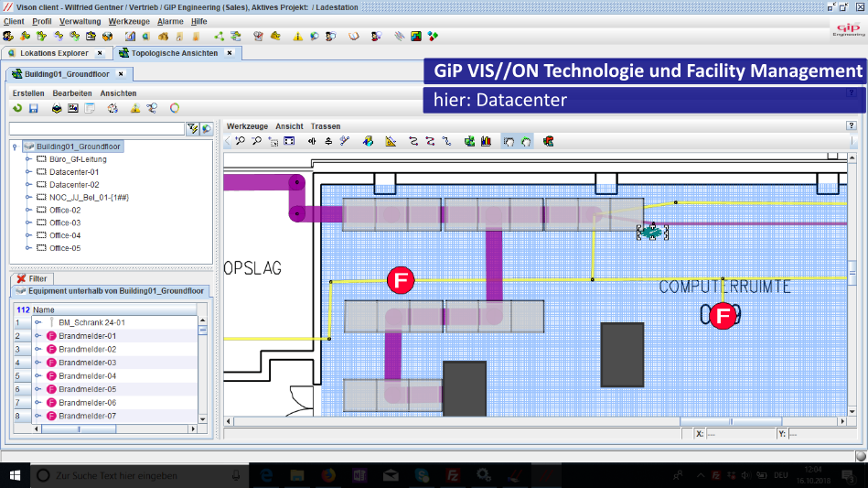Click the colorful ring icon in view toolbar
This screenshot has height=488, width=868.
(175, 108)
